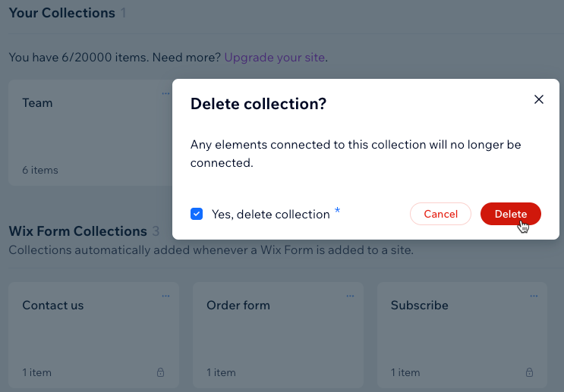Screen dimensions: 564x392
Task: Open more options for Contact us collection
Action: tap(165, 296)
